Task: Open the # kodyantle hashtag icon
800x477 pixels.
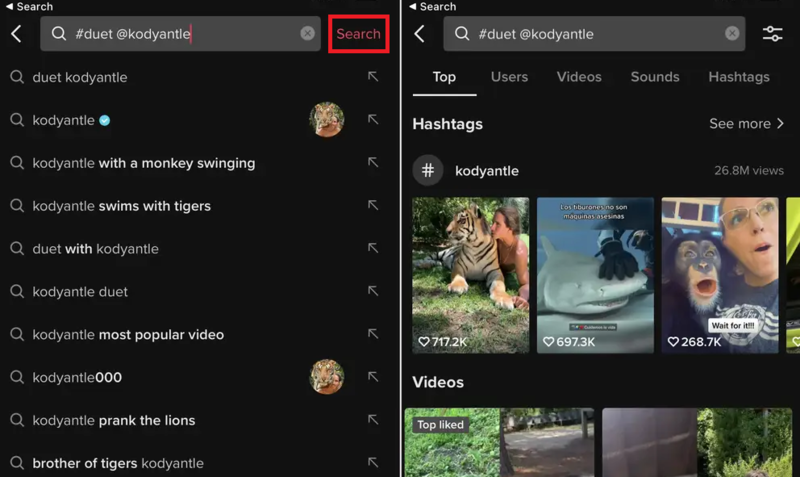Action: (428, 170)
